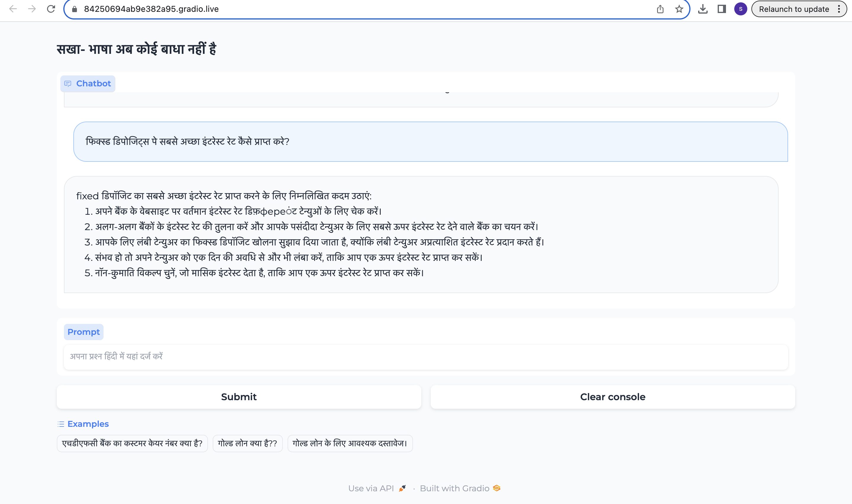Viewport: 852px width, 504px height.
Task: Select the HDFC customer care example
Action: tap(132, 443)
